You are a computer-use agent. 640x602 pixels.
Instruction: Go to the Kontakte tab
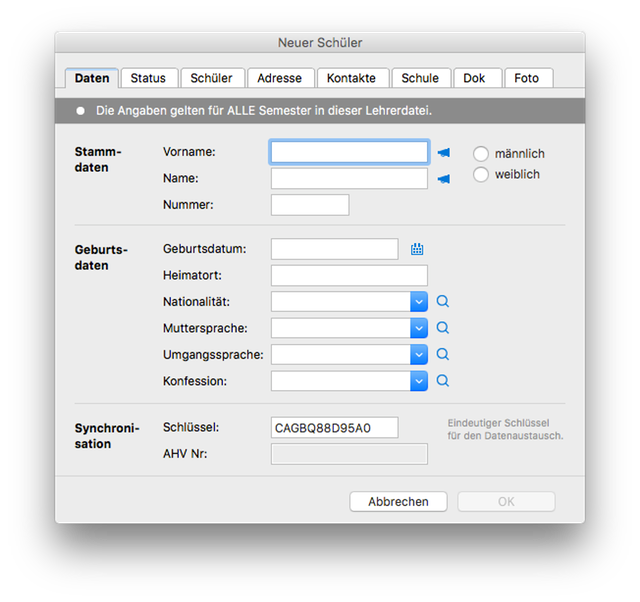pos(351,78)
